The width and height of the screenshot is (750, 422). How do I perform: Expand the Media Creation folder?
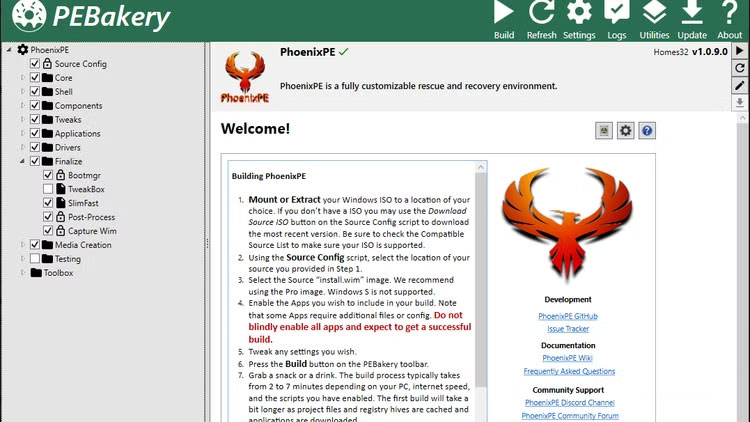(24, 245)
